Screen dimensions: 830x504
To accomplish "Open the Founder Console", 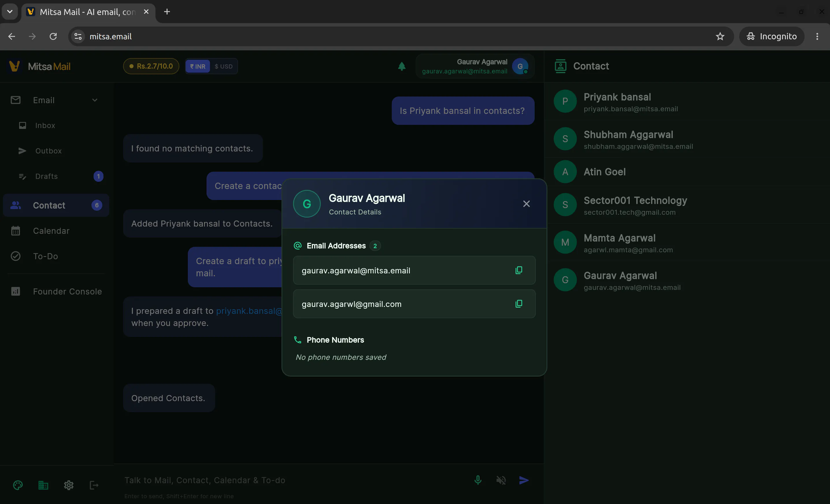I will 56,291.
